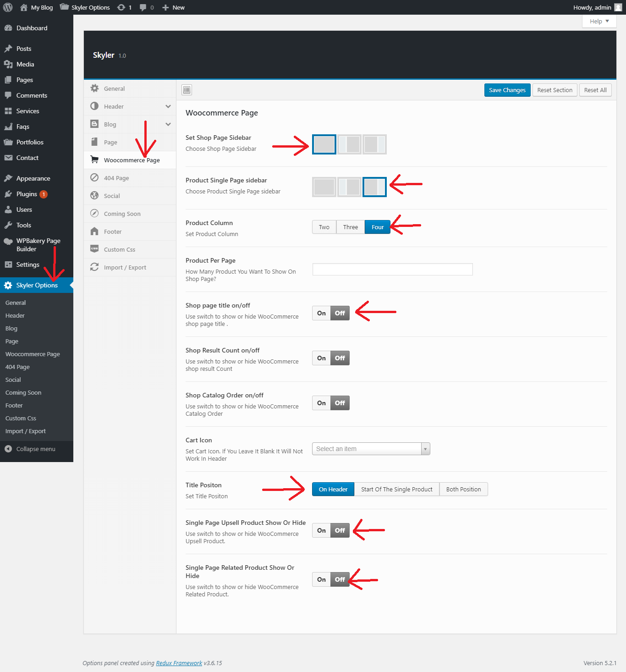Open the My Blog home icon
Image resolution: width=626 pixels, height=672 pixels.
click(x=24, y=7)
